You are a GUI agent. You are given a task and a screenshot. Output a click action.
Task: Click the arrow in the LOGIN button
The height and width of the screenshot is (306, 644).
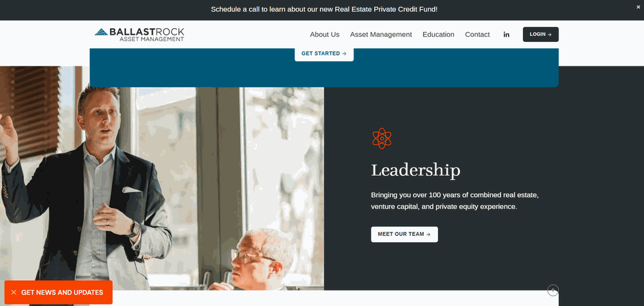(549, 35)
